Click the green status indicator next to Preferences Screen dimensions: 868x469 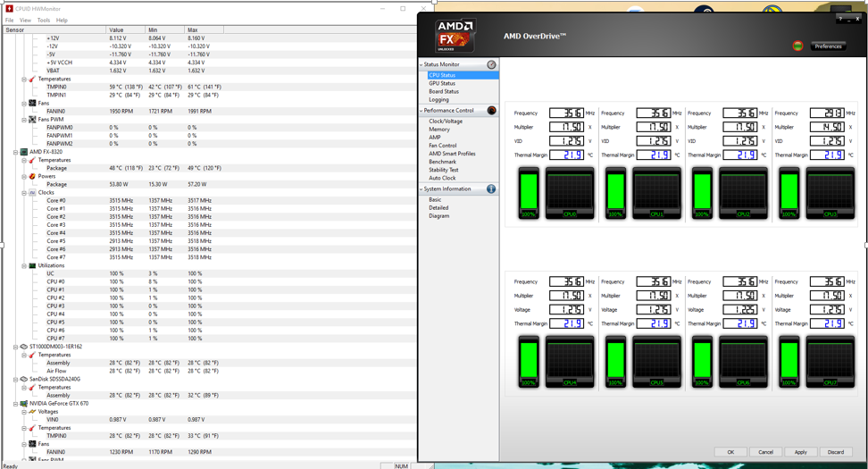[x=797, y=46]
